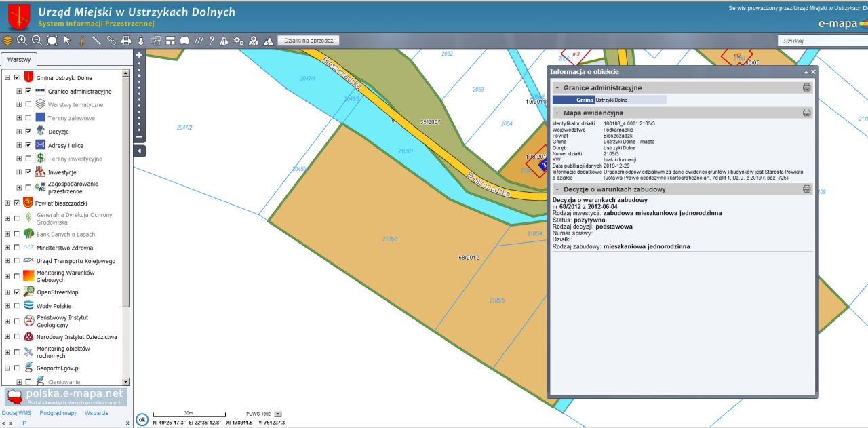Open the PUWG 1992 coordinate system dropdown
868x428 pixels.
click(277, 413)
